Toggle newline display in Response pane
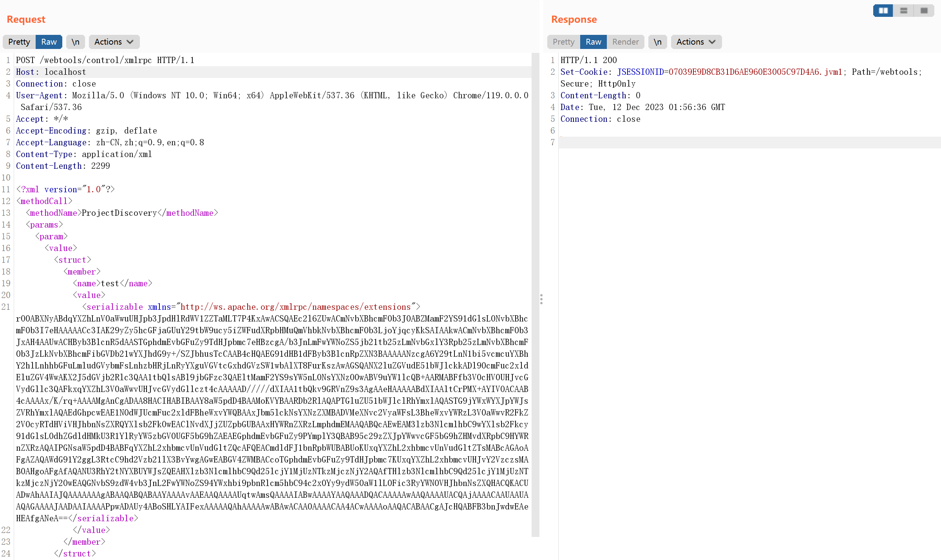The width and height of the screenshot is (941, 560). 657,42
